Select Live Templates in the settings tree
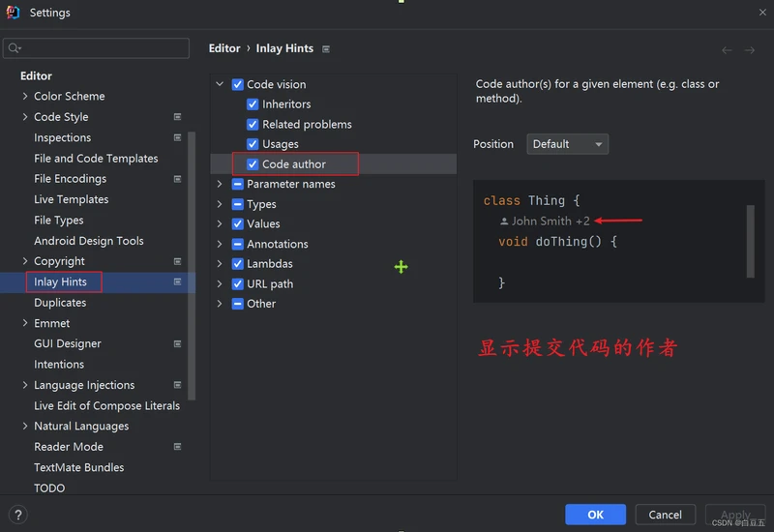This screenshot has height=532, width=774. [x=71, y=199]
